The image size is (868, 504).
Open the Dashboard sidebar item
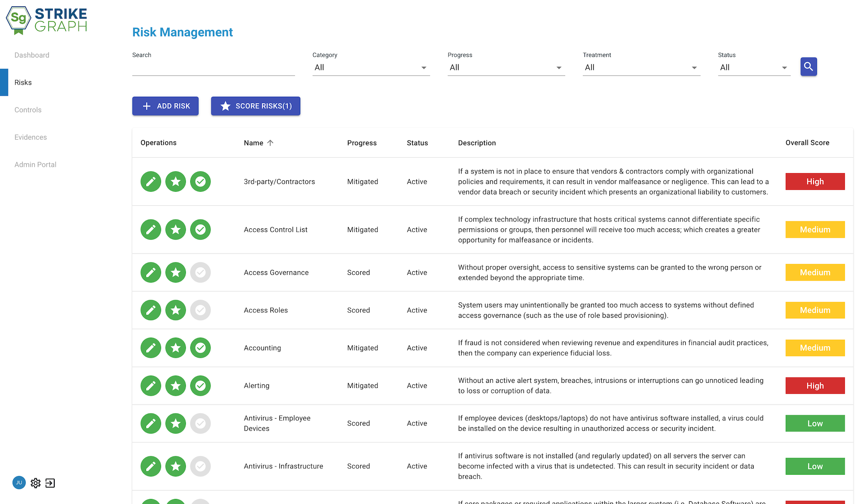(32, 55)
